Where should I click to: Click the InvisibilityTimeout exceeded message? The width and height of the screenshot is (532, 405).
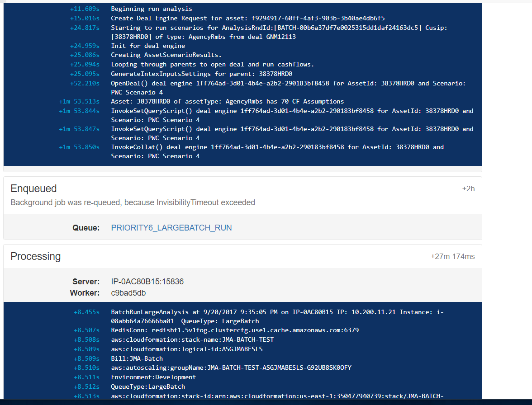(133, 202)
